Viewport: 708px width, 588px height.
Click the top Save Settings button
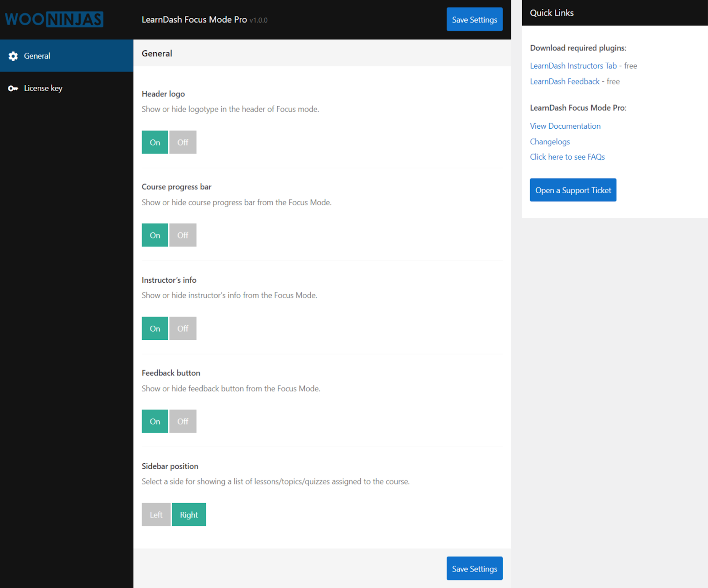pyautogui.click(x=474, y=19)
